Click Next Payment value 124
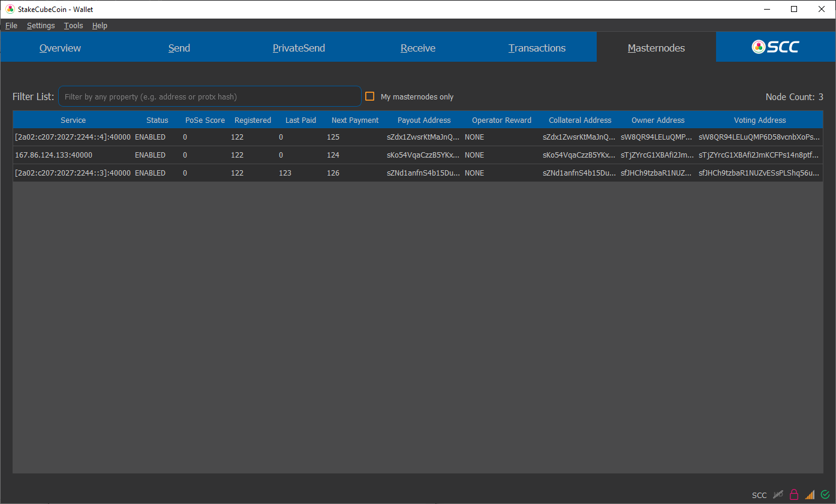Viewport: 836px width, 504px height. tap(333, 155)
